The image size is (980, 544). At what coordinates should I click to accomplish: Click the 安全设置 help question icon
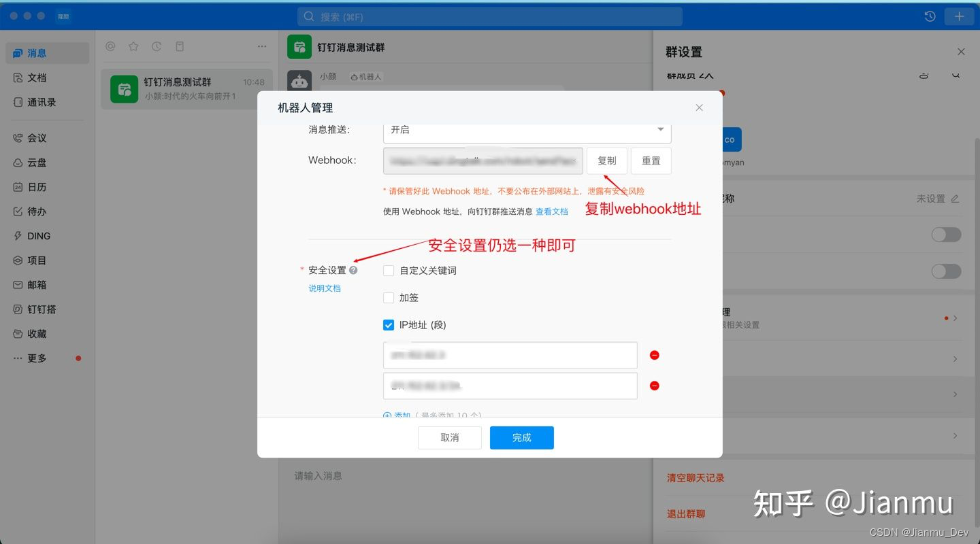click(353, 270)
